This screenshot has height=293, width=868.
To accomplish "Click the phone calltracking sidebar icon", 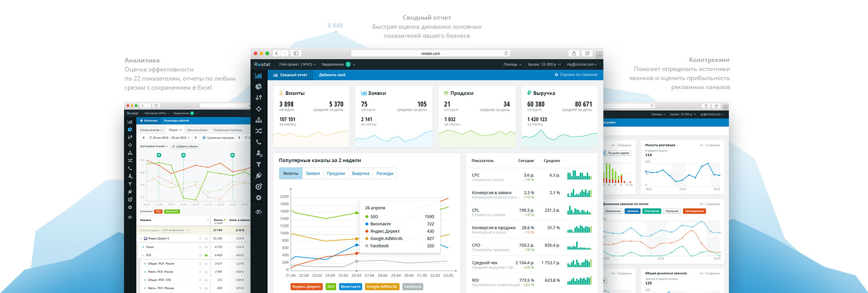I will pos(259,142).
